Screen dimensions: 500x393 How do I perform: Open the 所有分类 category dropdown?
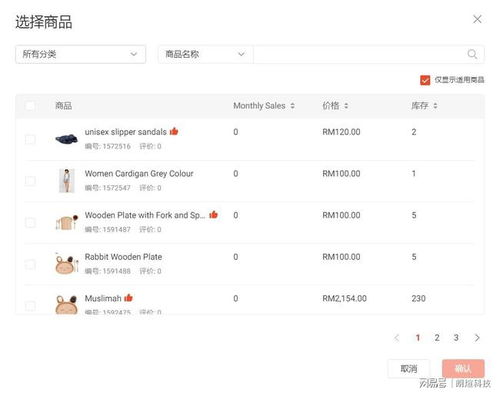click(80, 54)
